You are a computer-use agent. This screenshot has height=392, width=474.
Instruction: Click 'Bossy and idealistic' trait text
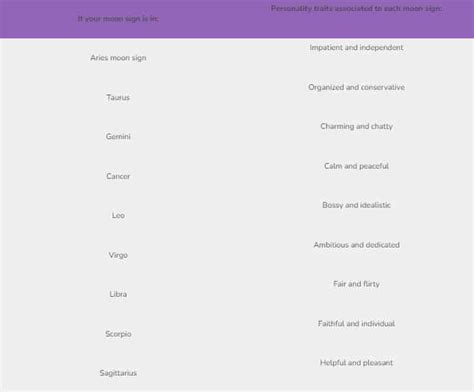(x=356, y=205)
